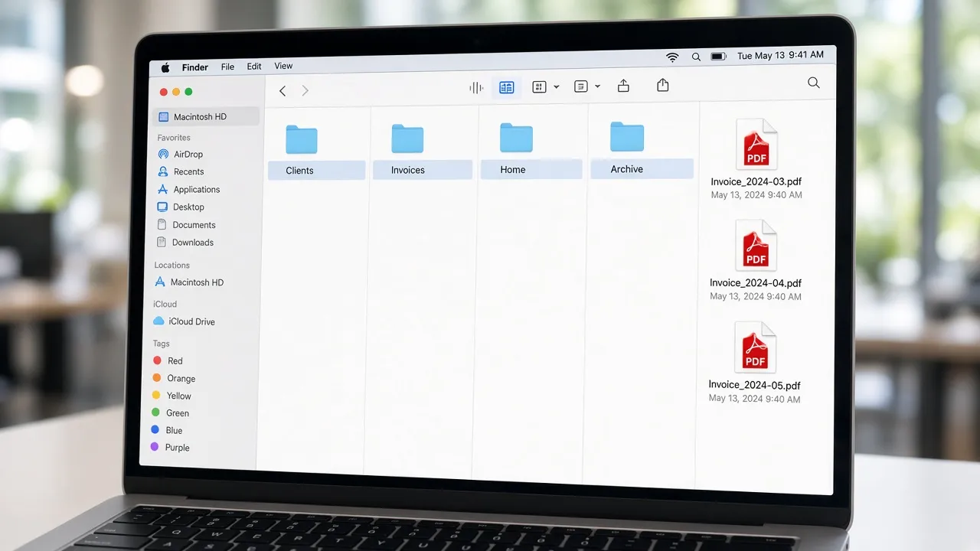Click the upload tray icon after dropdowns
980x551 pixels.
[x=623, y=86]
